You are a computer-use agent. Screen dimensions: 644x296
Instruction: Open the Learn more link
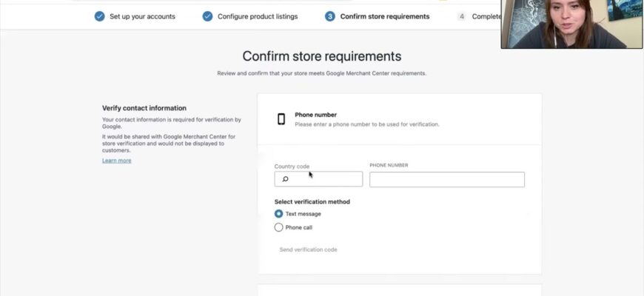point(116,161)
